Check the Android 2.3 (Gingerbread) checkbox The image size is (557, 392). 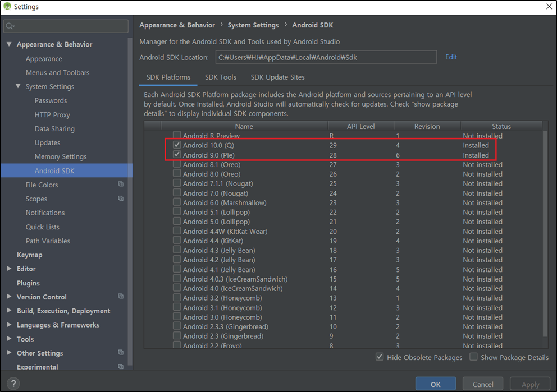point(177,335)
